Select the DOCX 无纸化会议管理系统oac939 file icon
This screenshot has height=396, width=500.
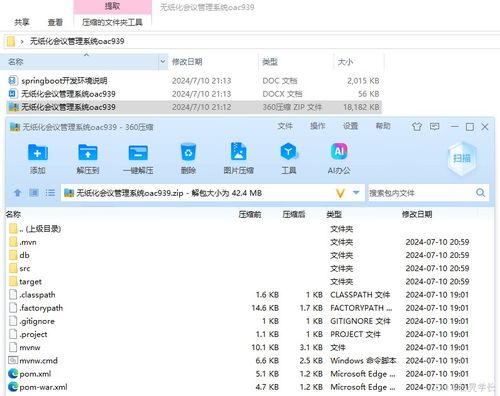point(12,94)
